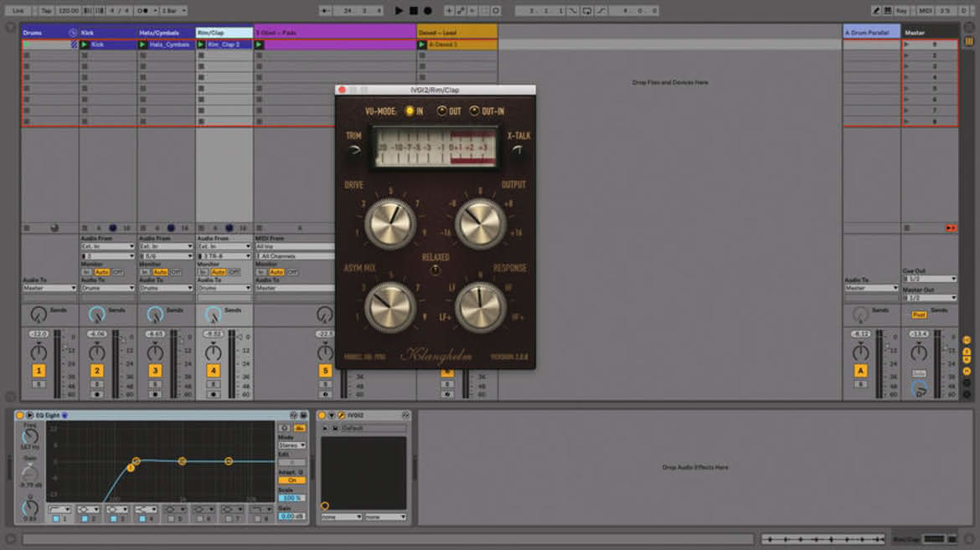Open Kick track Audio To dropdown
Viewport: 980px width, 550px height.
tap(107, 288)
